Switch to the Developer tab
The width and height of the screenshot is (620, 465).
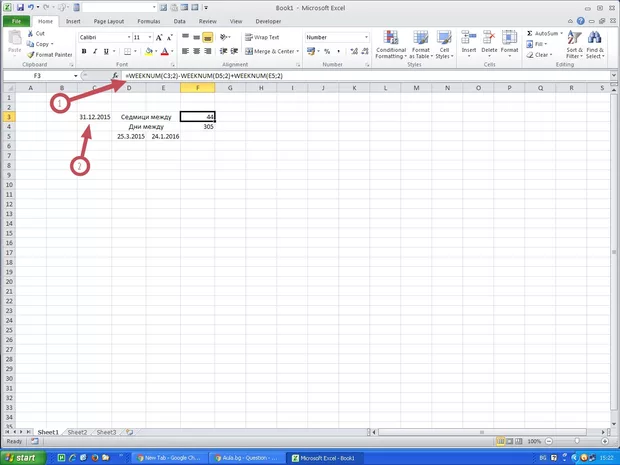tap(268, 21)
